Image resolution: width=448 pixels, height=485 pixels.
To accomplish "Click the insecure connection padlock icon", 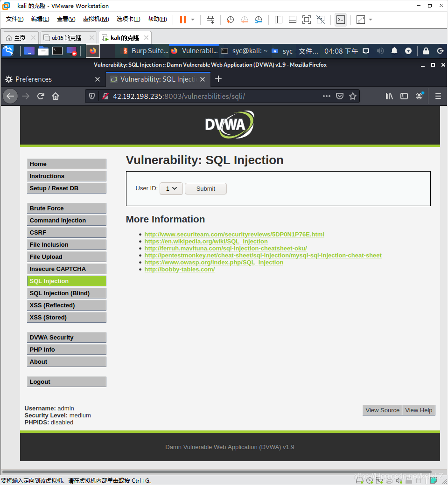I will point(105,96).
